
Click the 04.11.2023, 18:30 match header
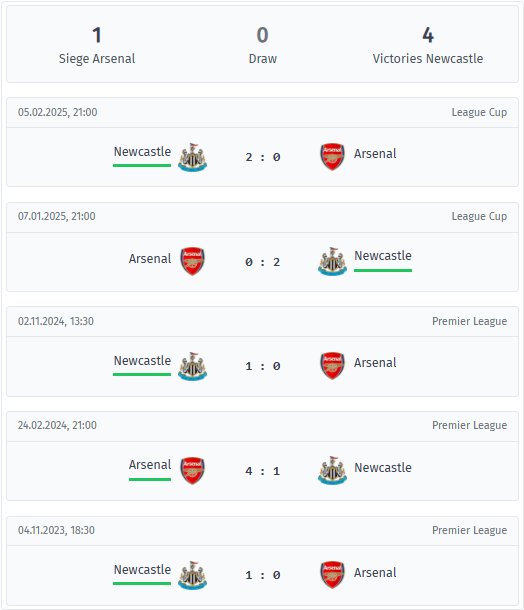pyautogui.click(x=263, y=530)
